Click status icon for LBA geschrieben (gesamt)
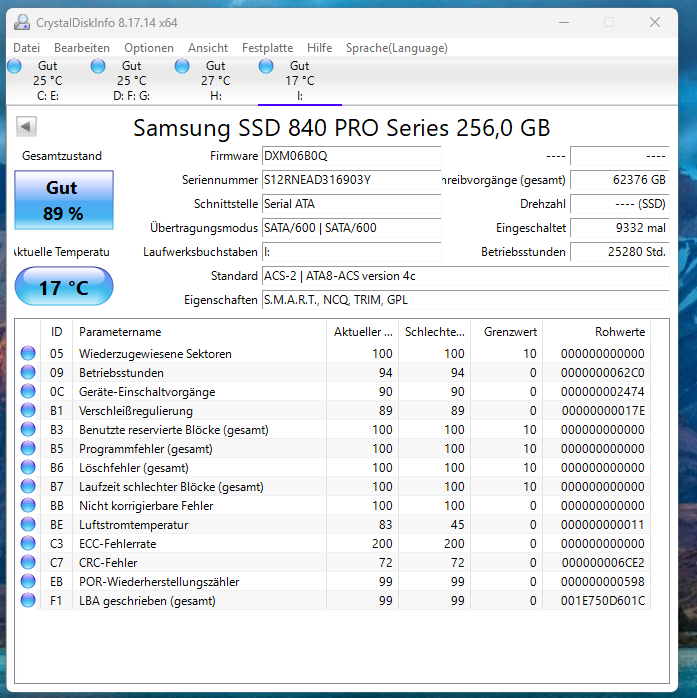The image size is (697, 698). (28, 601)
